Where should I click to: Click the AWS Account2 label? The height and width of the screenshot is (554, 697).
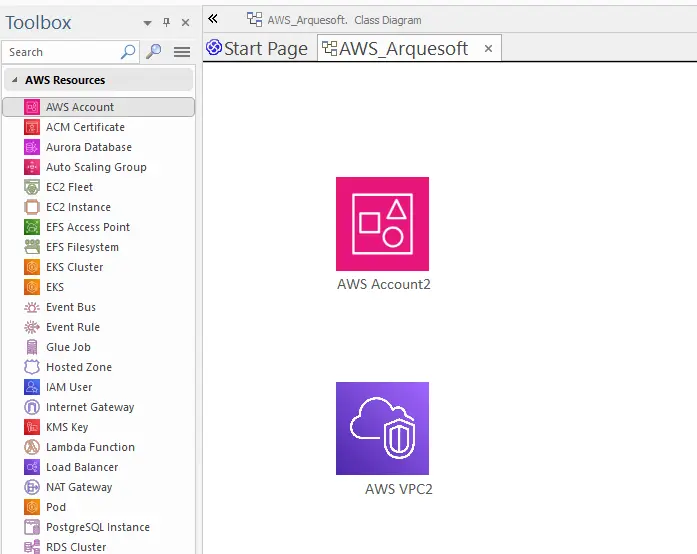384,284
